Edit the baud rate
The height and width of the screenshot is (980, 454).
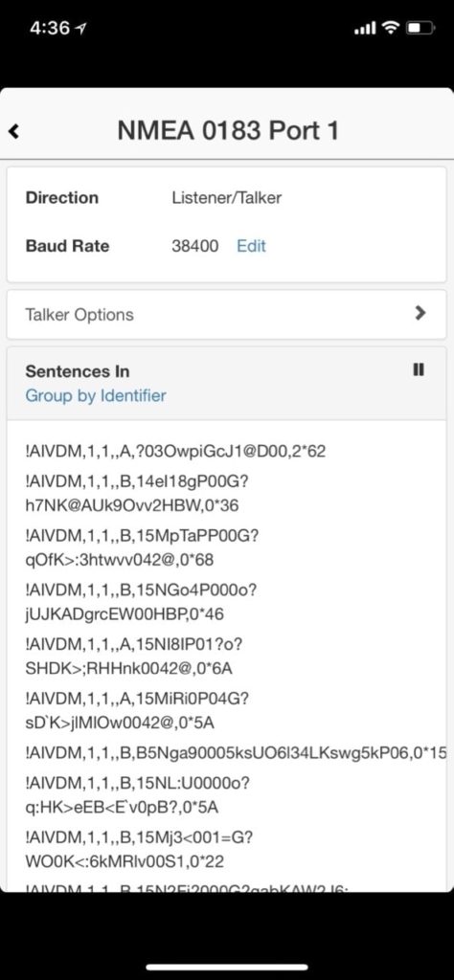pos(251,246)
